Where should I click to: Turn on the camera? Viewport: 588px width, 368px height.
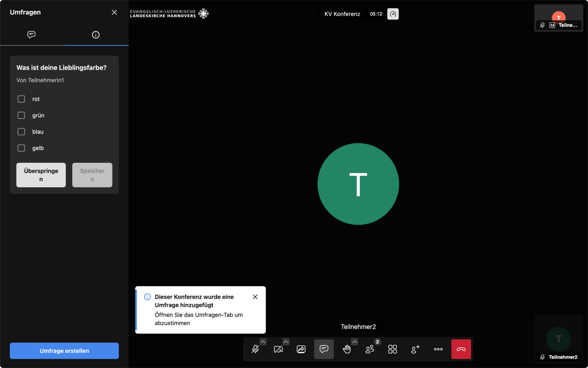pyautogui.click(x=278, y=349)
